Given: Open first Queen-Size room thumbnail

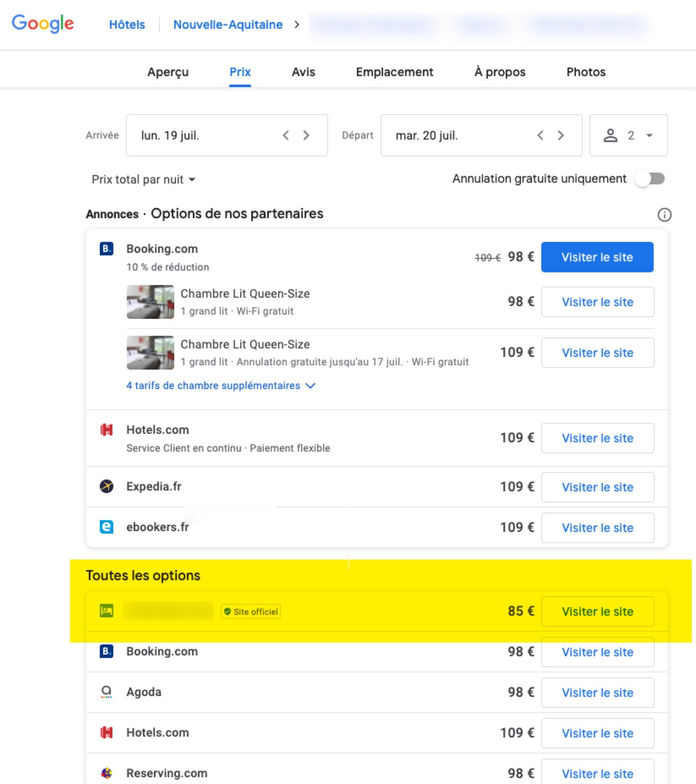Looking at the screenshot, I should point(150,302).
